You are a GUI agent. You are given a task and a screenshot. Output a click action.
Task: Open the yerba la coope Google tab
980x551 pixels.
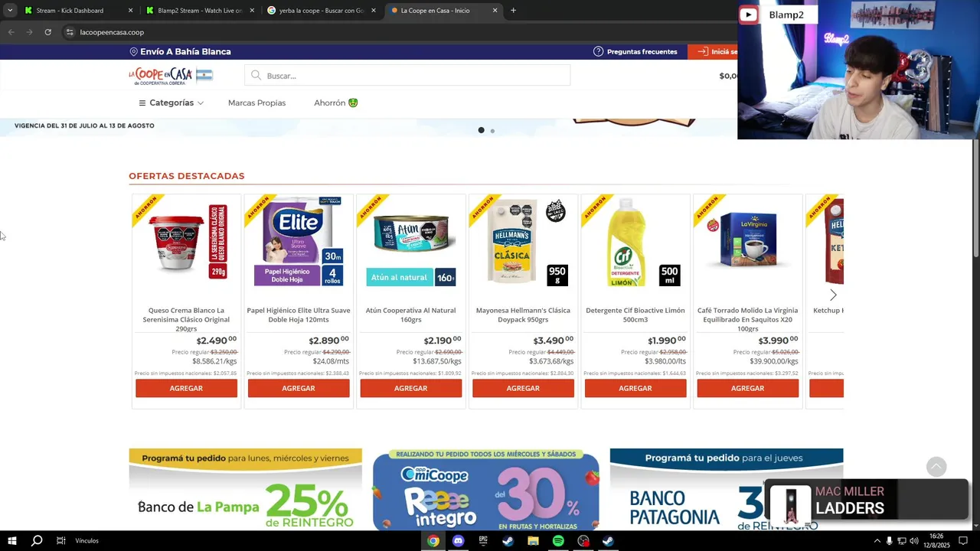(321, 11)
